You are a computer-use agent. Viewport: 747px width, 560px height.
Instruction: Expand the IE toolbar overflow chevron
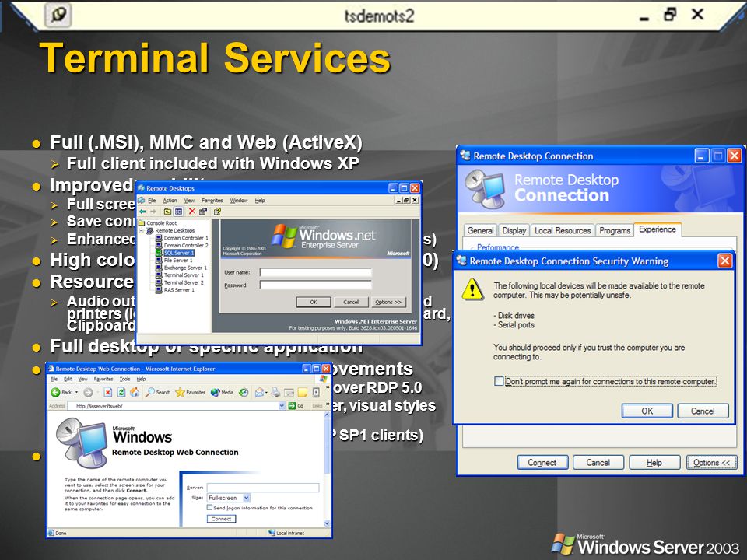tap(328, 387)
